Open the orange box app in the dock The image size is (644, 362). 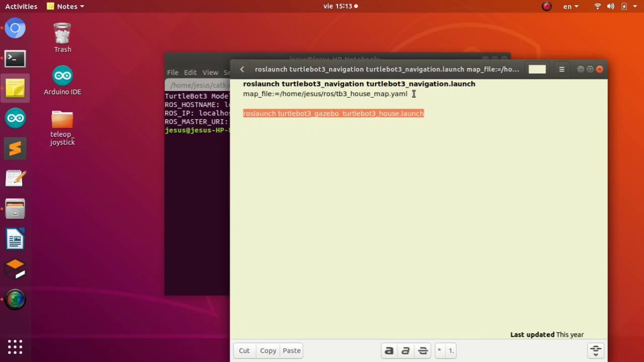pyautogui.click(x=15, y=269)
